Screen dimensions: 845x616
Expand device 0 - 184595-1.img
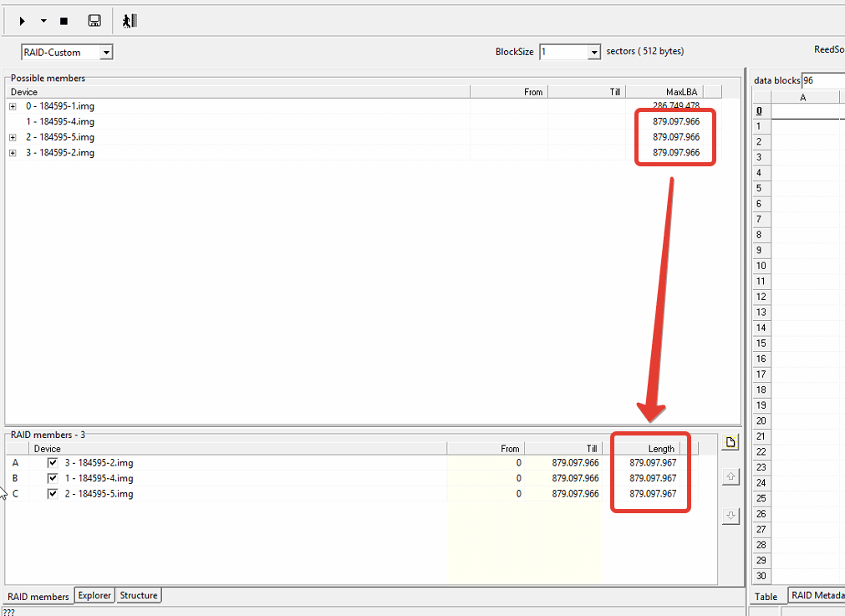click(x=13, y=107)
